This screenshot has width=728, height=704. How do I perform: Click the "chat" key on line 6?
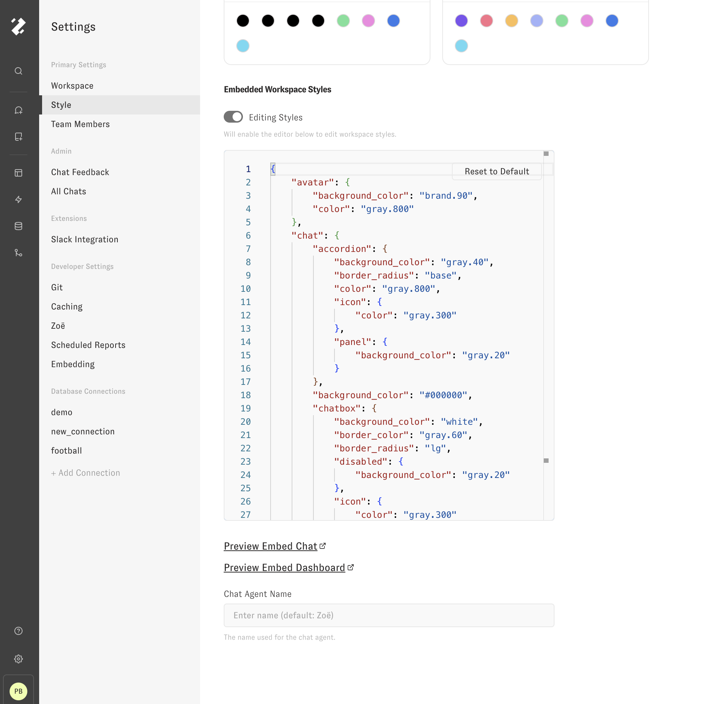click(308, 236)
